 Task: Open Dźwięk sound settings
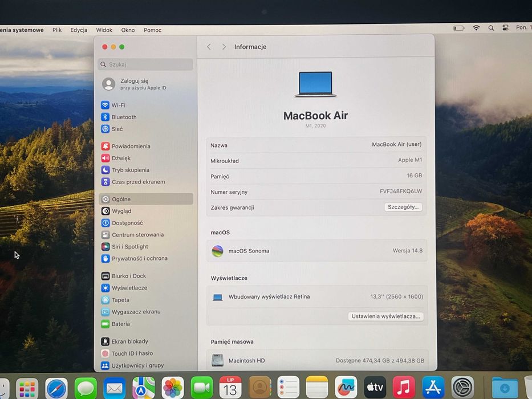click(116, 158)
